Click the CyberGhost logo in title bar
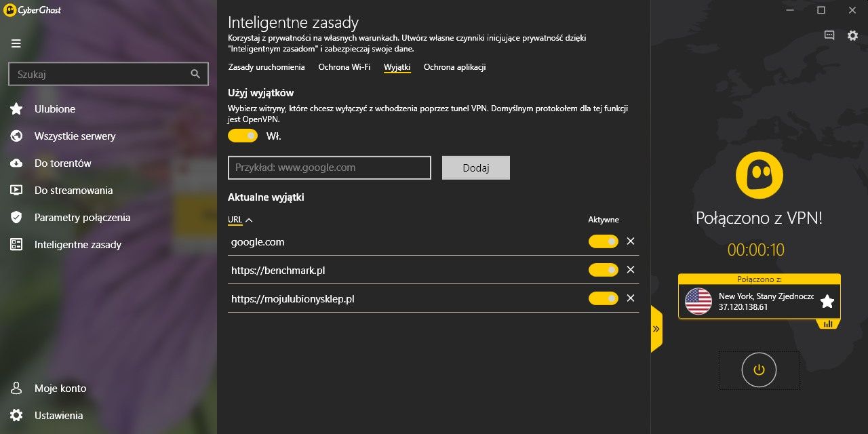This screenshot has height=434, width=868. 34,10
